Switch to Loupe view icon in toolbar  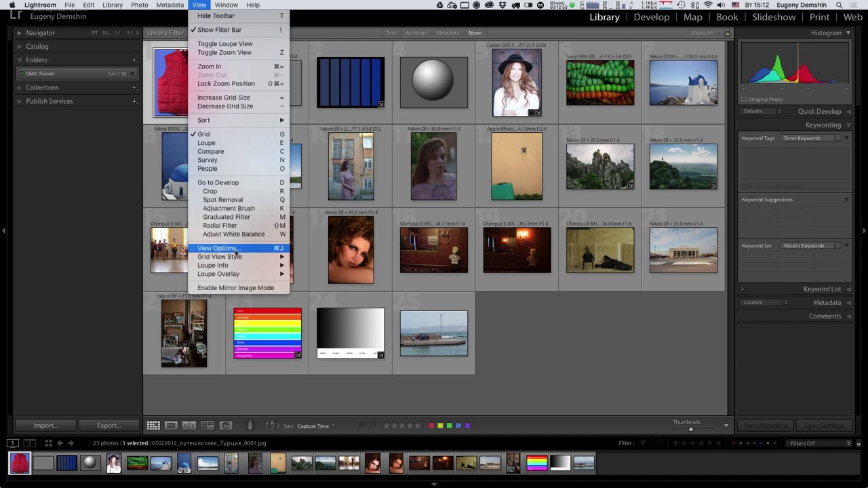tap(171, 426)
